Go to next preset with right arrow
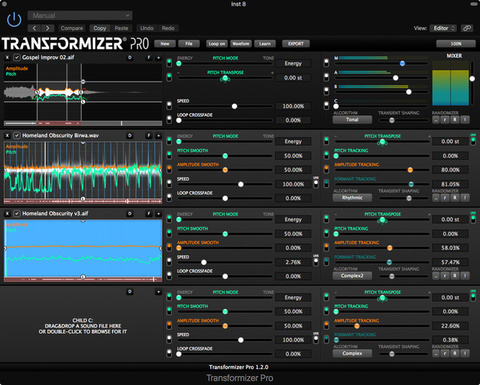Viewport: 480px width, 385px height. [x=48, y=28]
